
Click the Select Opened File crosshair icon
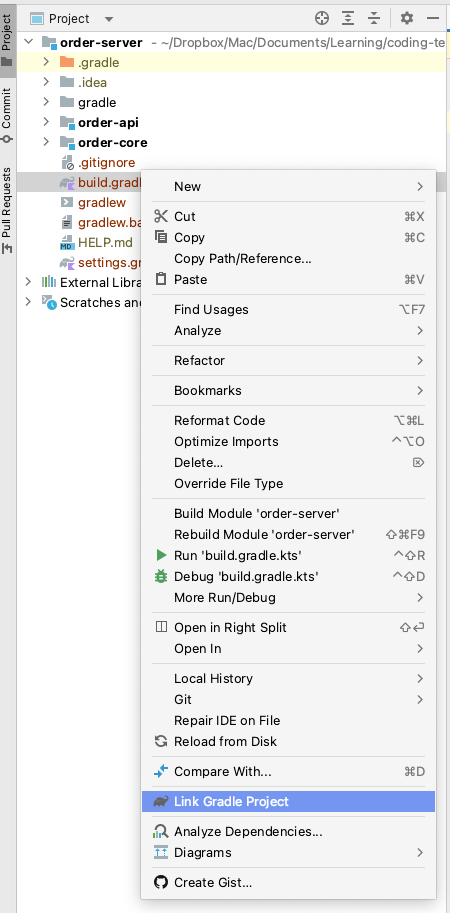click(x=322, y=19)
